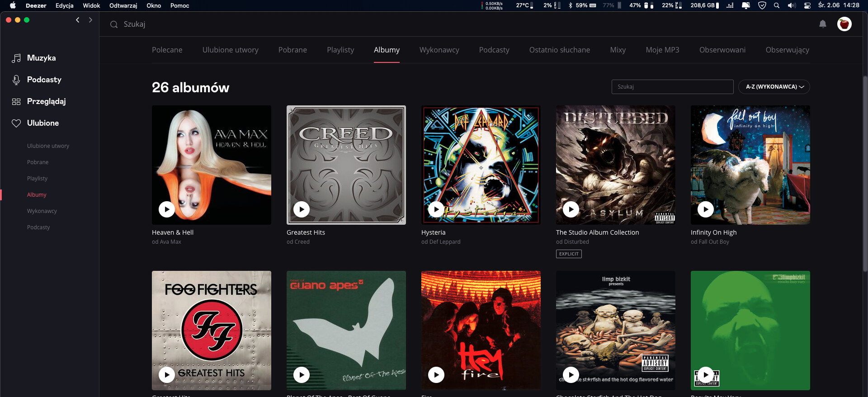The width and height of the screenshot is (868, 397).
Task: Switch to the Pobrane tab
Action: click(x=292, y=50)
